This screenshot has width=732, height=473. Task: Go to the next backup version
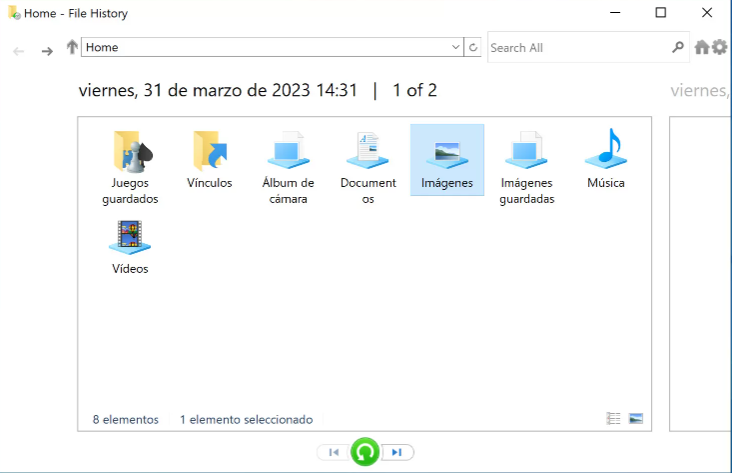pos(397,452)
